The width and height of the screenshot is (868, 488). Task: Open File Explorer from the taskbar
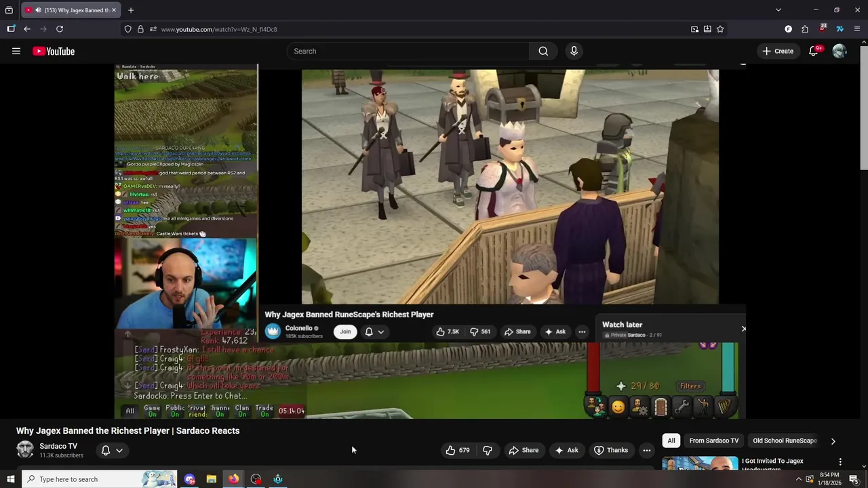coord(212,479)
